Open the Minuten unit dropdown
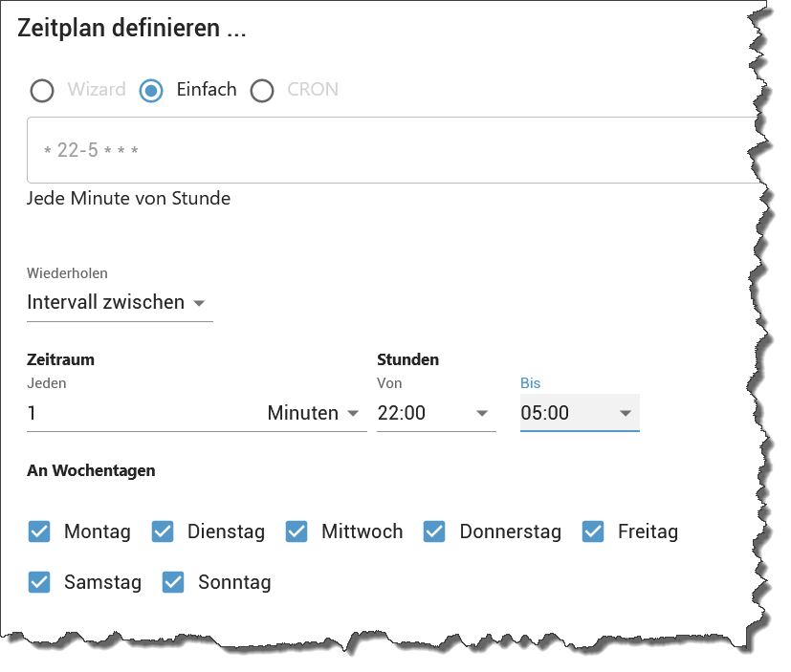The image size is (791, 672). point(313,414)
